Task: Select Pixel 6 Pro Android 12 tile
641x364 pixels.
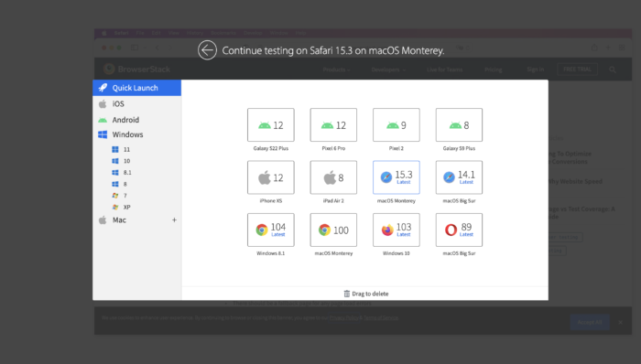Action: tap(333, 125)
